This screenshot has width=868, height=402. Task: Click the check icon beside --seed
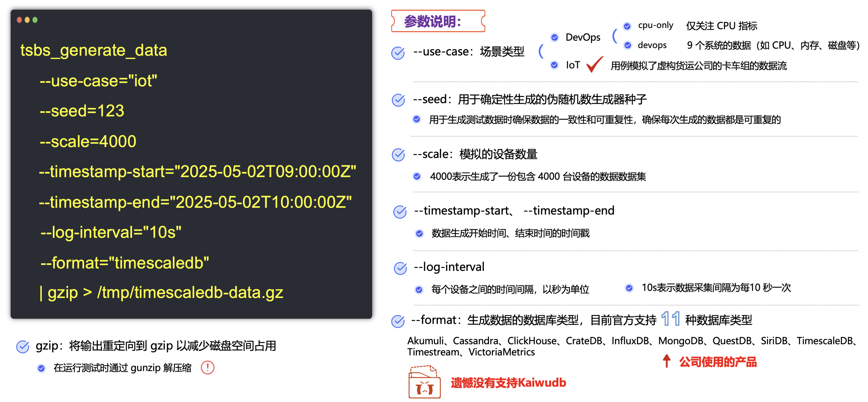point(398,100)
